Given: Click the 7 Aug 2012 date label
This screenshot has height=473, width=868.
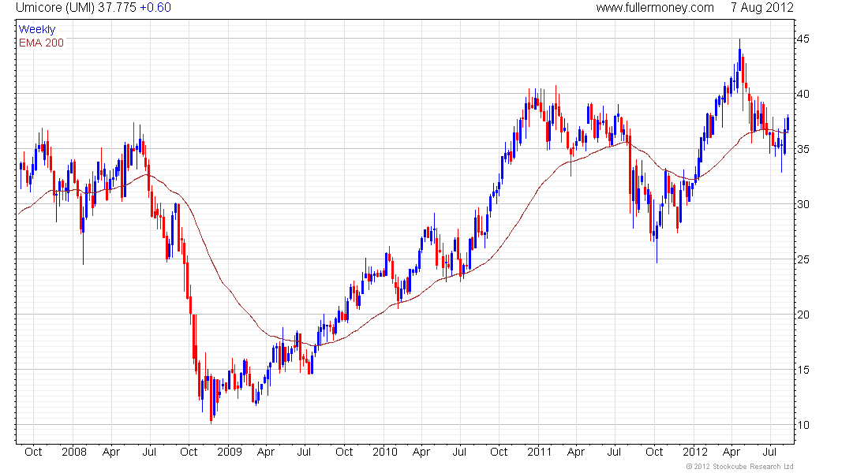Looking at the screenshot, I should point(761,8).
